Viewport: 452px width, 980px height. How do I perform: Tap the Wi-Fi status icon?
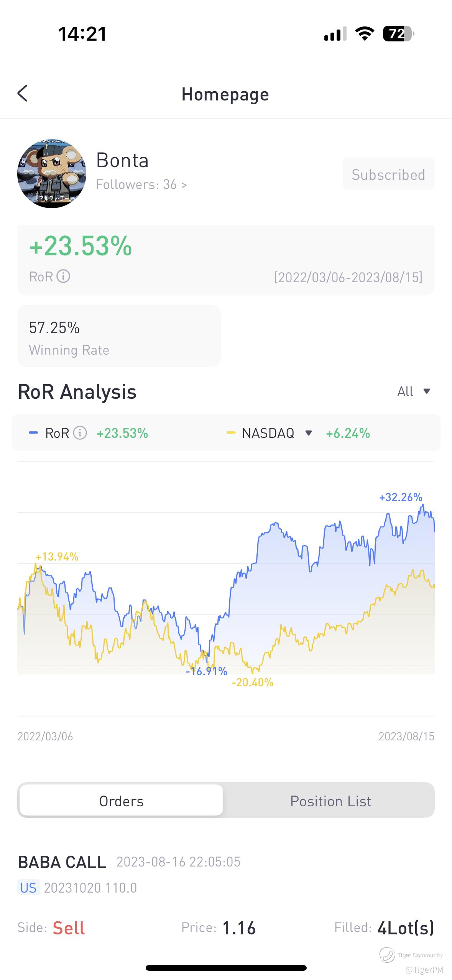point(365,34)
